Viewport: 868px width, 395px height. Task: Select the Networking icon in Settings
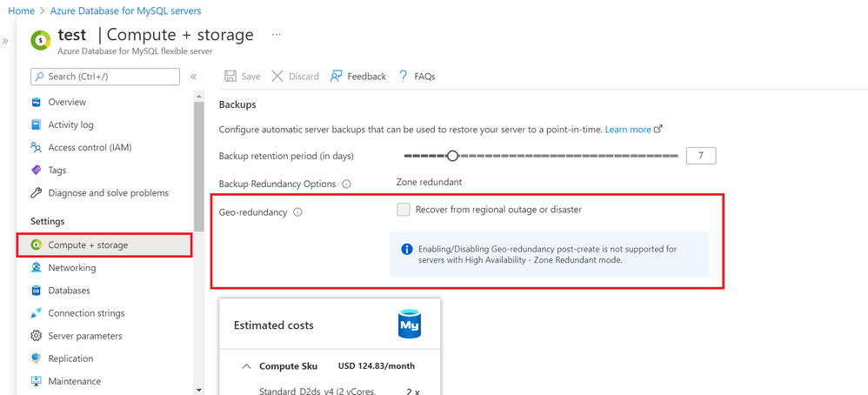(36, 268)
